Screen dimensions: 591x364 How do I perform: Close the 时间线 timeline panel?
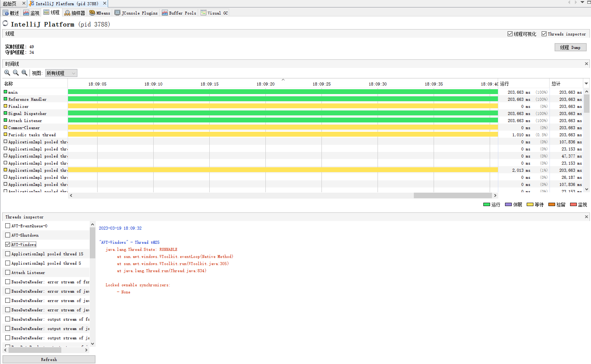(586, 64)
